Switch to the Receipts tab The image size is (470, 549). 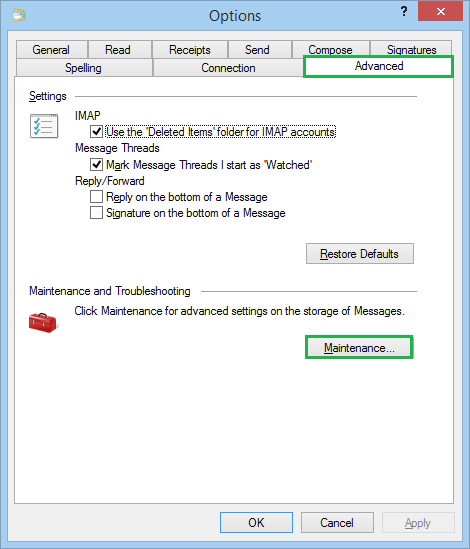(x=190, y=50)
